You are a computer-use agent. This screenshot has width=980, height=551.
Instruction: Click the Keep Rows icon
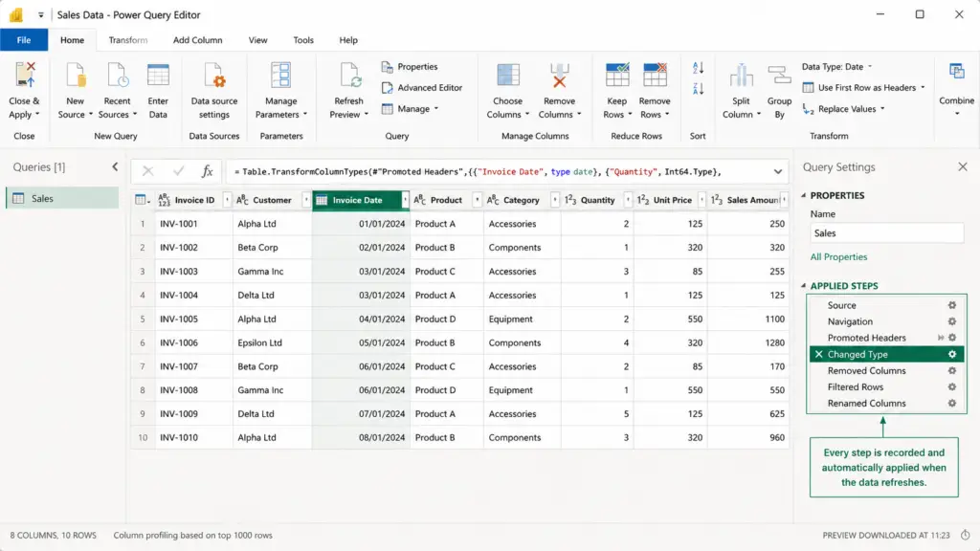[617, 75]
